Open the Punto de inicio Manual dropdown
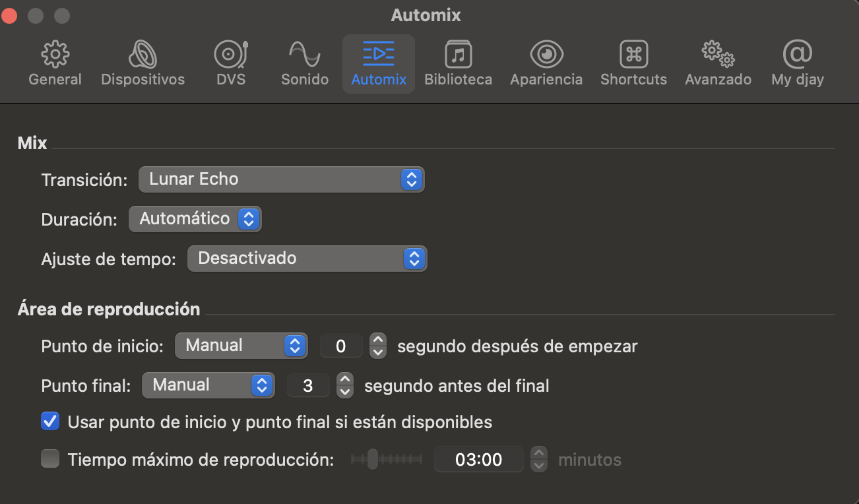The width and height of the screenshot is (859, 504). pos(241,346)
